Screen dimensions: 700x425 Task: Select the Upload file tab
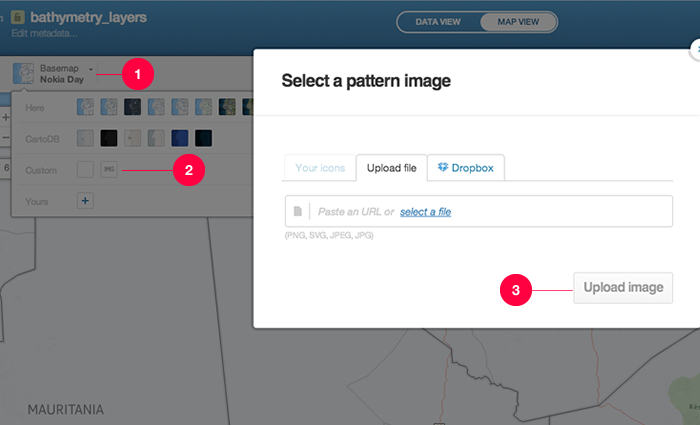tap(392, 168)
